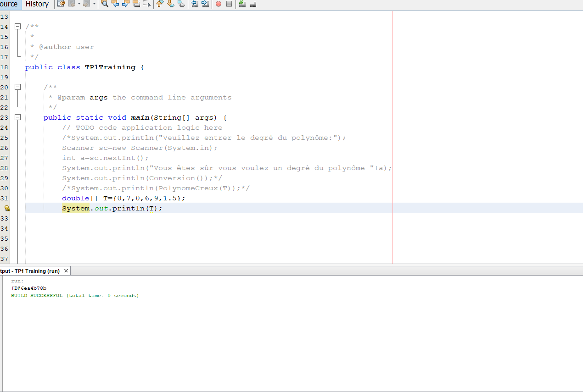Jump to Previous Bookmark icon
The height and width of the screenshot is (392, 583).
tap(160, 4)
